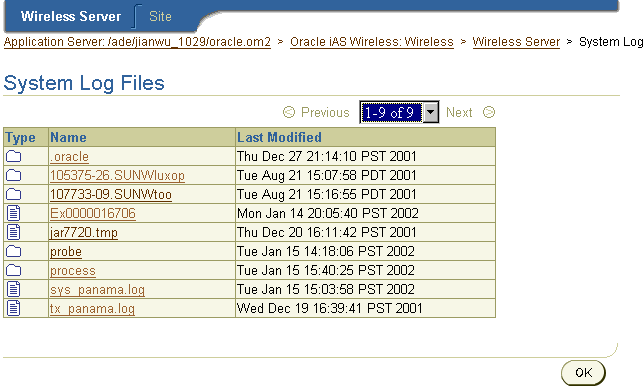Click folder icon next to 105375-26.SUNWluxop
The height and width of the screenshot is (388, 643).
[x=14, y=176]
